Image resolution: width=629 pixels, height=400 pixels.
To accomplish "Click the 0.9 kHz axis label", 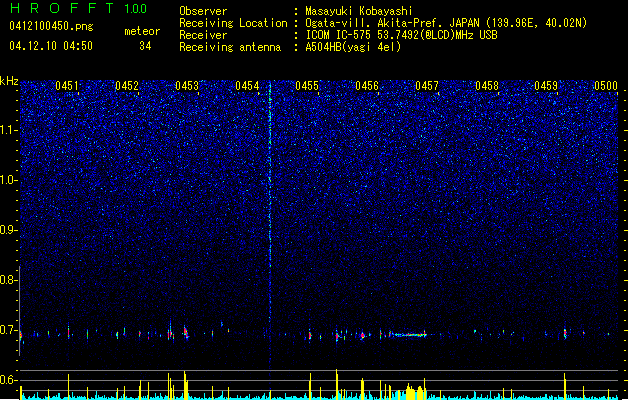I will click(x=9, y=230).
